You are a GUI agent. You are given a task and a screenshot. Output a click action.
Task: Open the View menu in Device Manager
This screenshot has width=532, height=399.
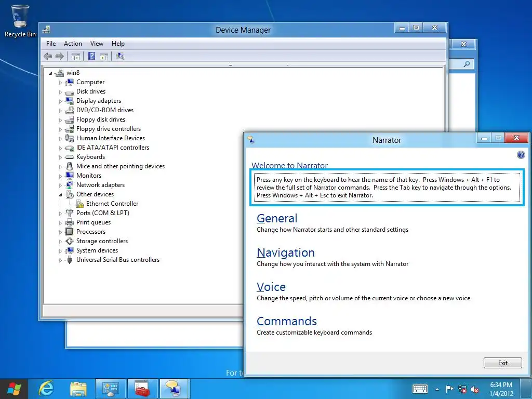[97, 44]
